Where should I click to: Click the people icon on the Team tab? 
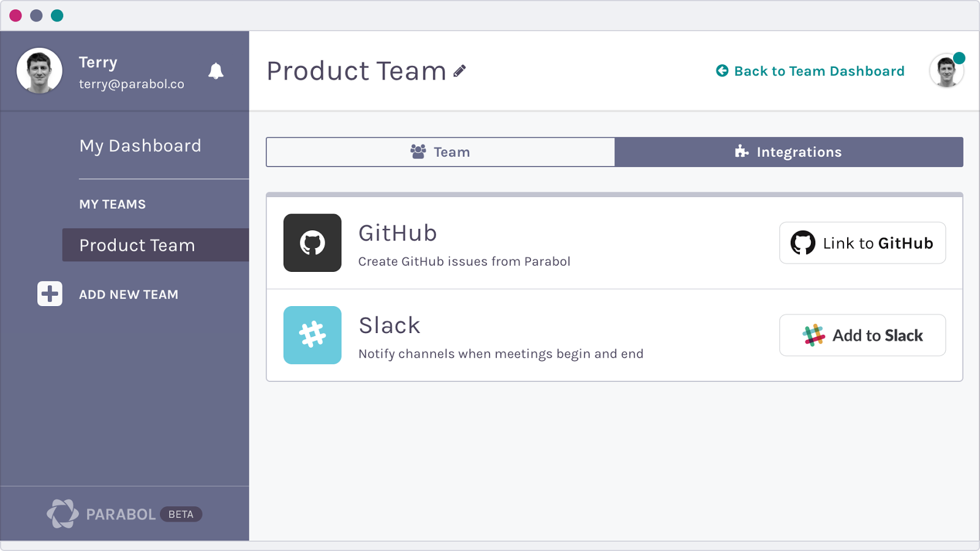tap(419, 151)
